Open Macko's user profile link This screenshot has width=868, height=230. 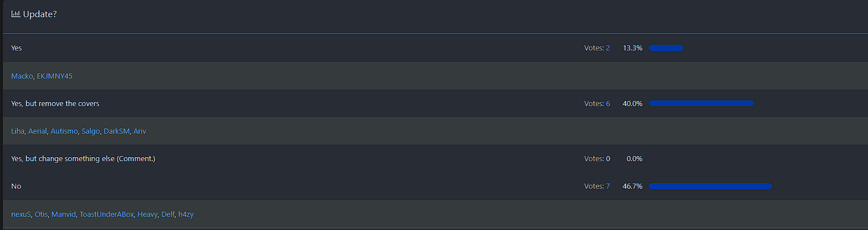(x=22, y=76)
